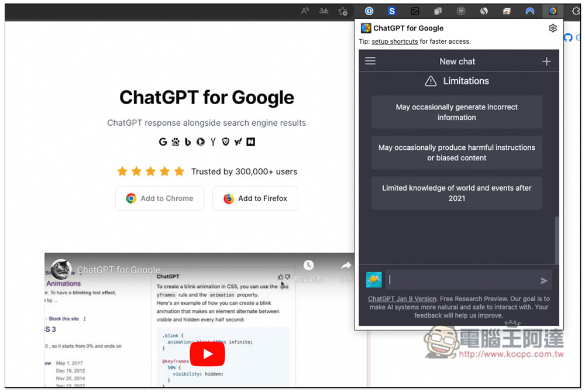Click the Limitations heading

(x=466, y=81)
